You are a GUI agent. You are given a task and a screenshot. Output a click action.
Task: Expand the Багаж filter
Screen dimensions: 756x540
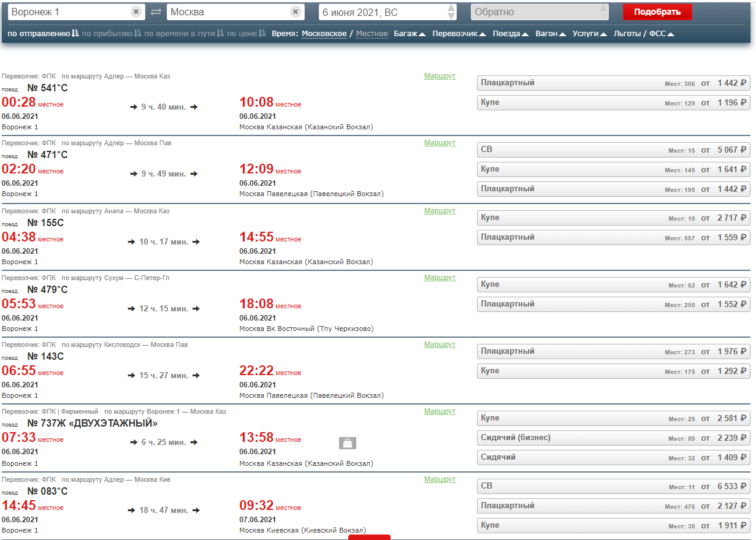click(x=410, y=34)
